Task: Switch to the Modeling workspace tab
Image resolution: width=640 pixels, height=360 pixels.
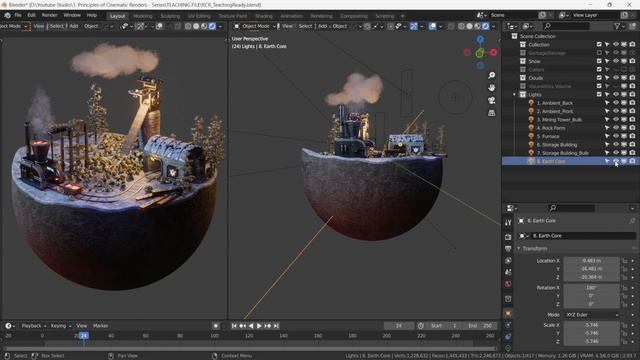Action: [142, 16]
